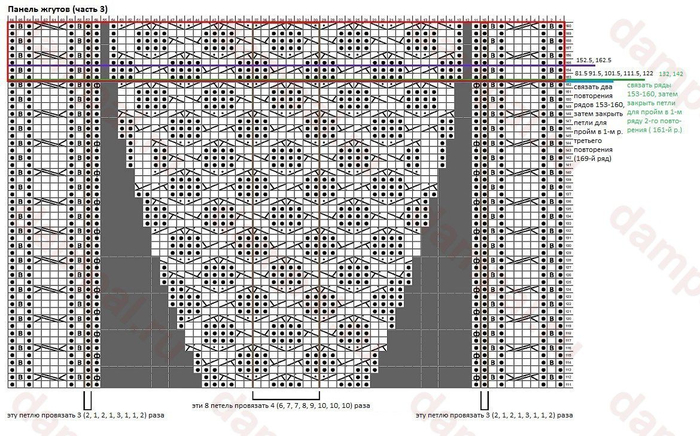Click the green text "рения ( 161-й р.)"

point(654,130)
